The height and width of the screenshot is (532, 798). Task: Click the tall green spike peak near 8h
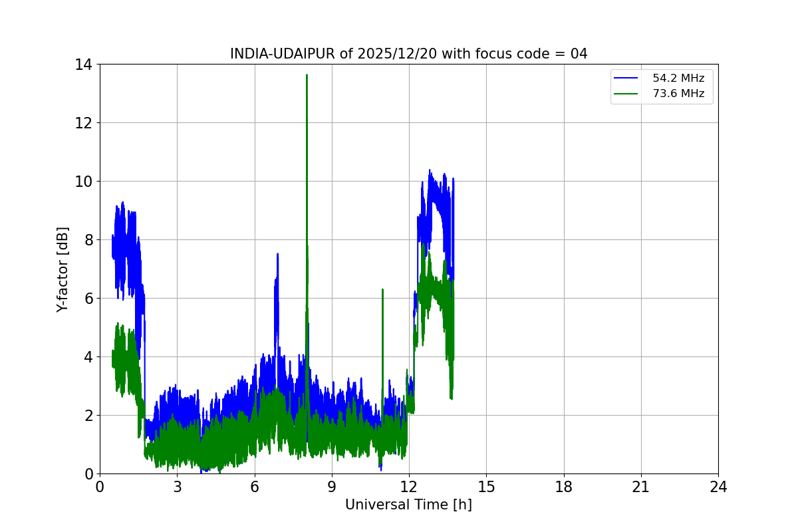tap(307, 75)
